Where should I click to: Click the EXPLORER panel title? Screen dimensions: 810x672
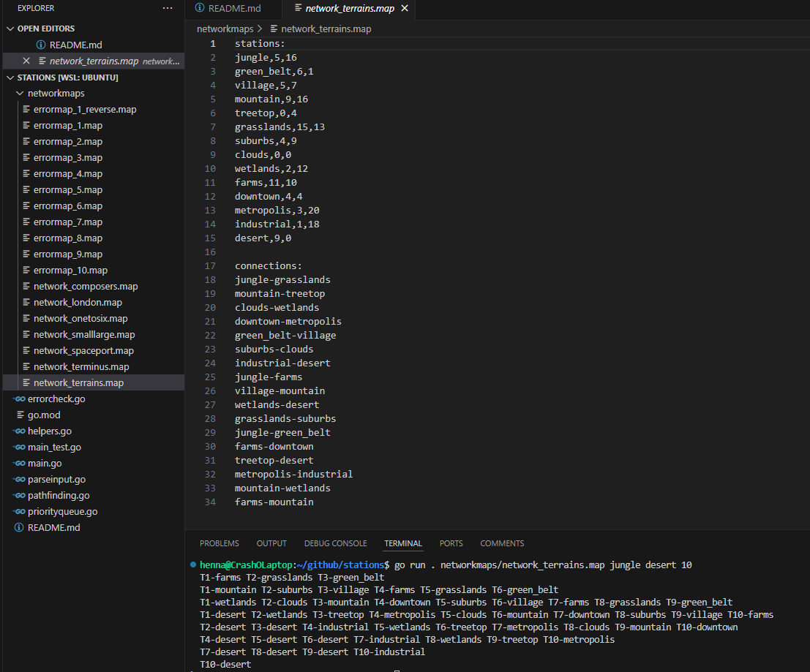(36, 8)
